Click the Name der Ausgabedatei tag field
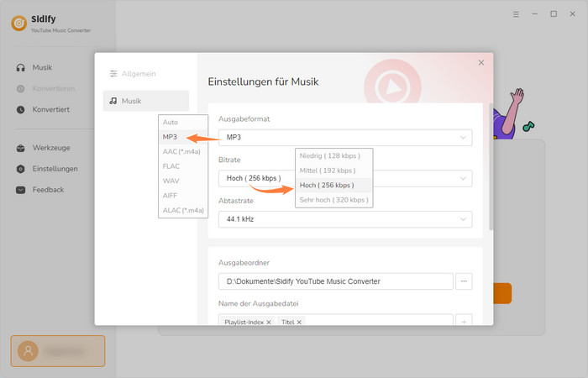The height and width of the screenshot is (378, 588). (x=336, y=320)
